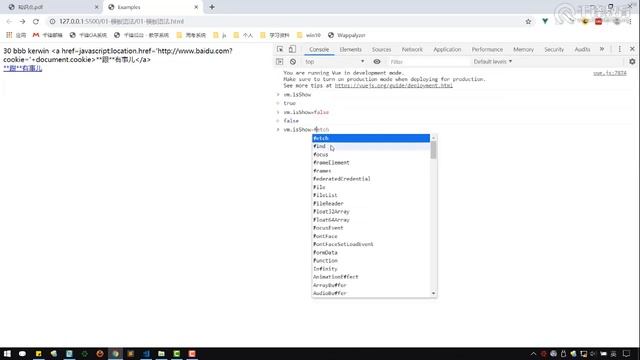The width and height of the screenshot is (640, 360).
Task: Select 'frames' autocomplete suggestion
Action: pos(371,171)
